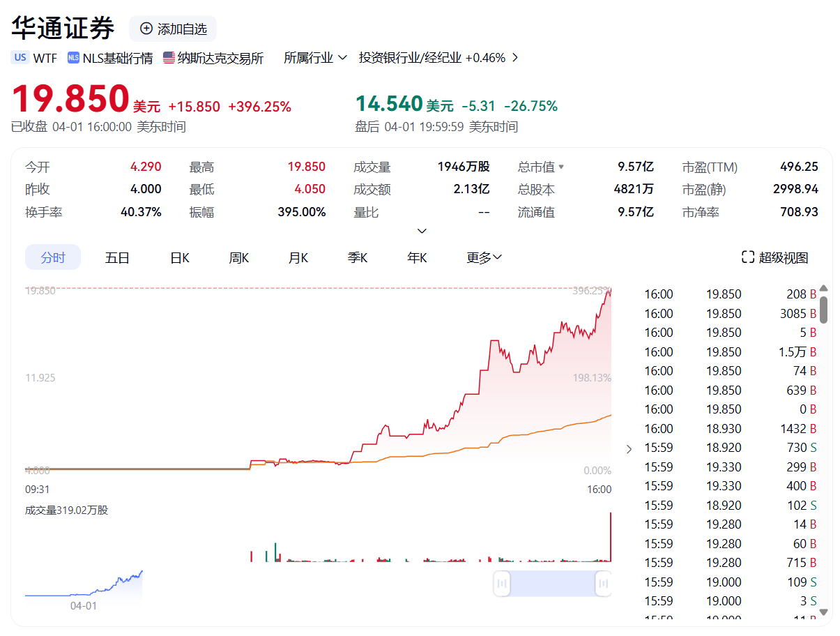Click the 11.925 price axis label
The width and height of the screenshot is (840, 636).
click(x=40, y=378)
